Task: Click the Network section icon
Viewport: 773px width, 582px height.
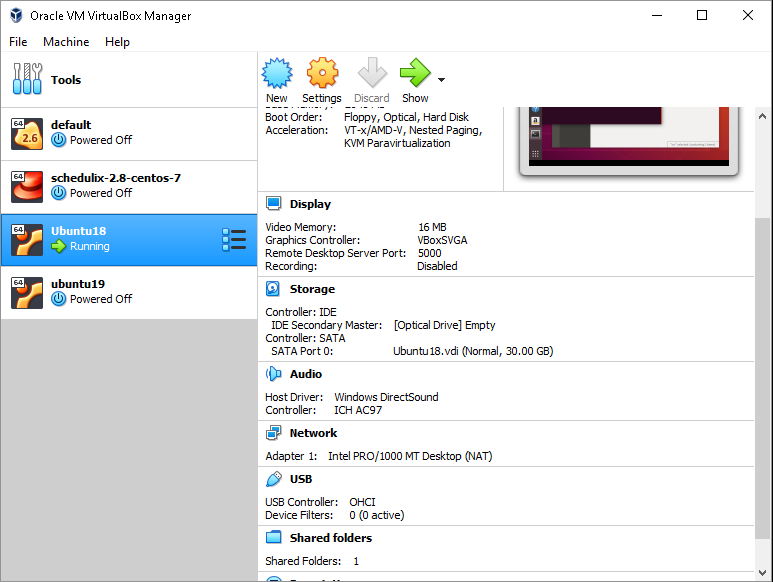Action: pyautogui.click(x=274, y=433)
